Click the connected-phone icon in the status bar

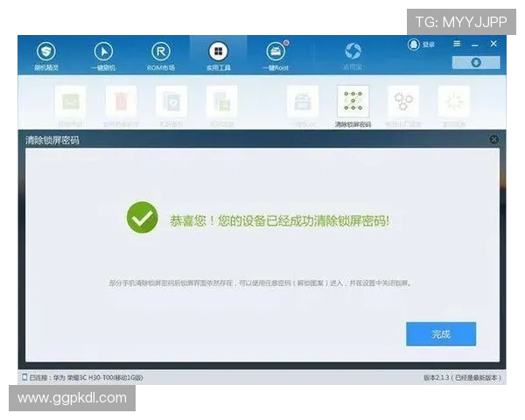pos(24,377)
